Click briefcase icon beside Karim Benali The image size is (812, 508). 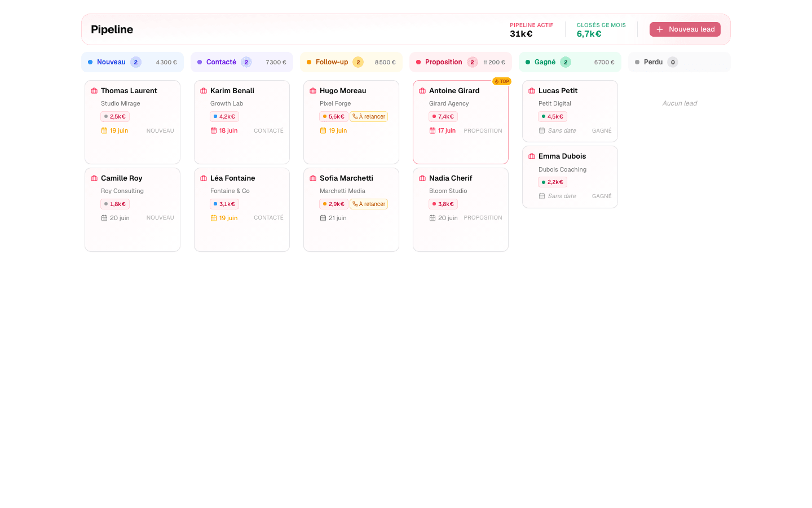point(204,91)
